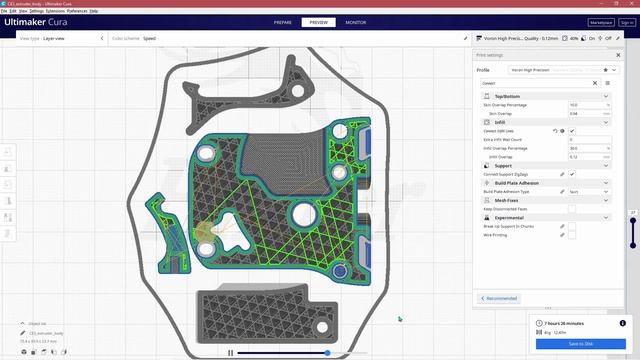Select the 3D view camera icon
The height and width of the screenshot is (360, 640).
pos(24,352)
